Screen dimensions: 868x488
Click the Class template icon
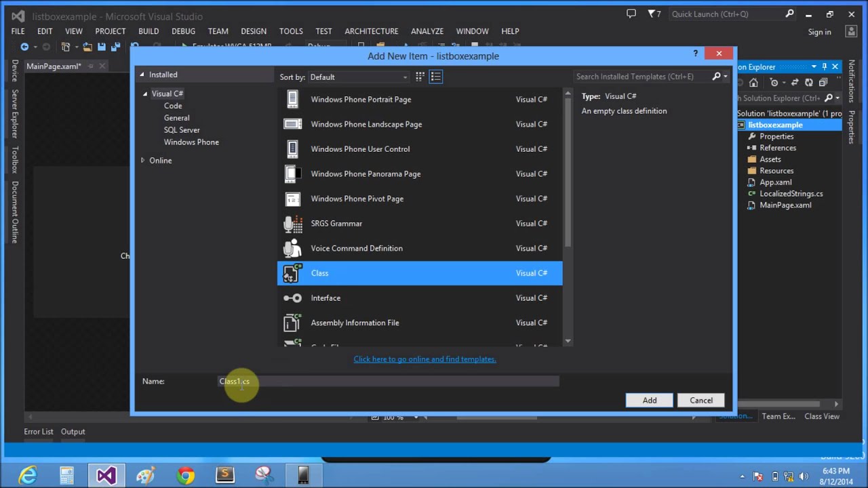coord(292,273)
